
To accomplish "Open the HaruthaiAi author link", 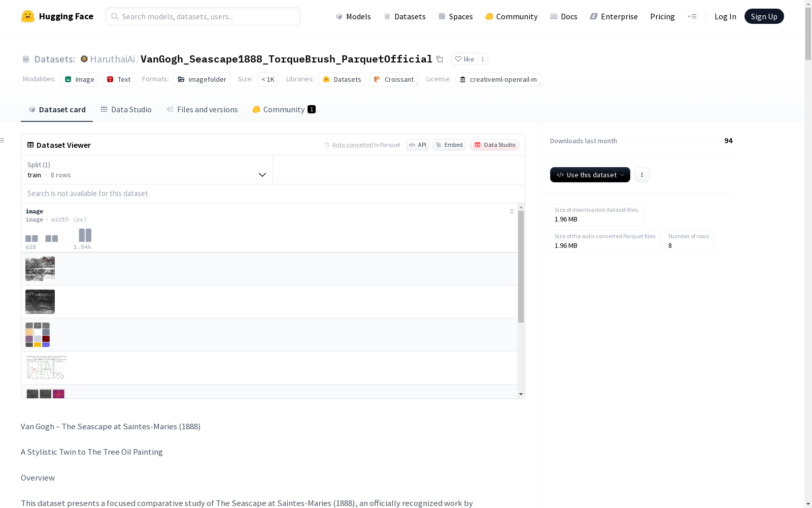I will [112, 59].
